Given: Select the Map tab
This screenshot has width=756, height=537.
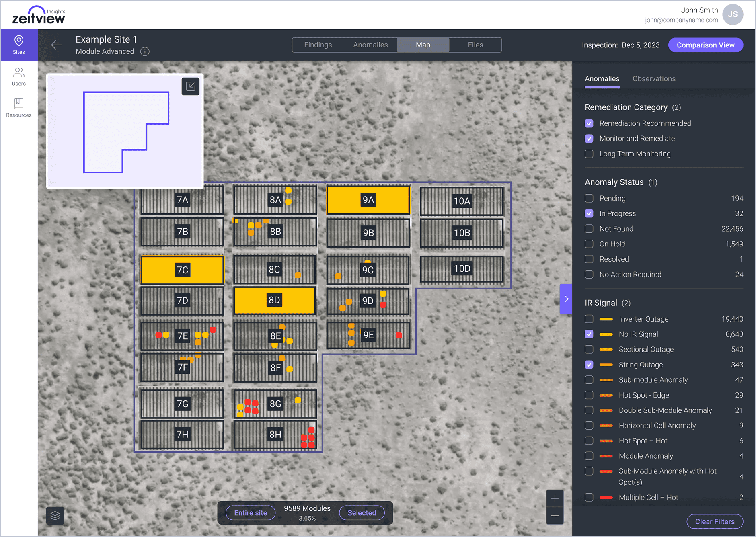Looking at the screenshot, I should click(423, 45).
